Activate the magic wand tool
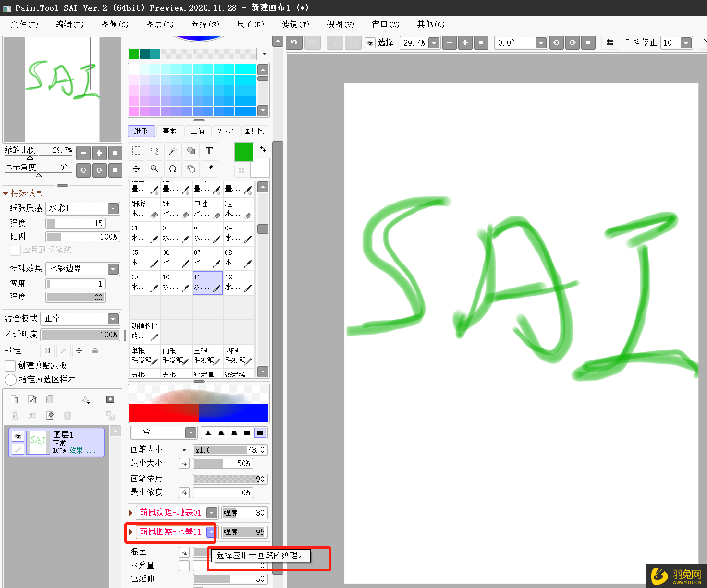 click(x=172, y=151)
